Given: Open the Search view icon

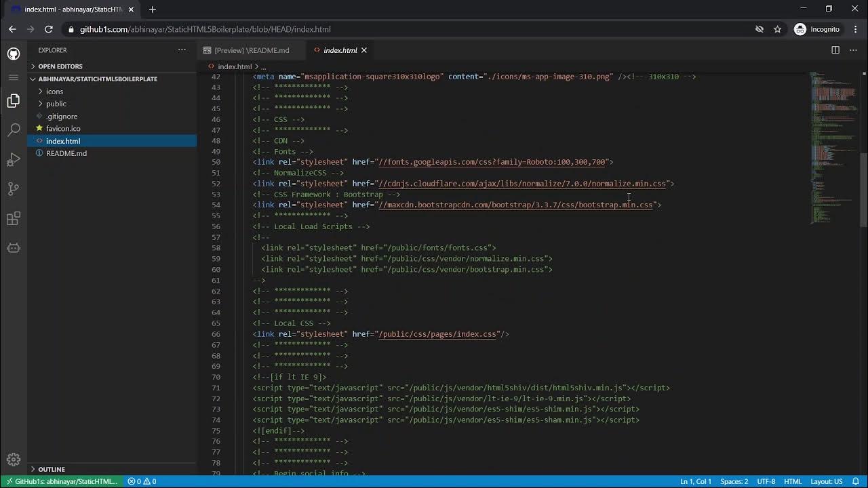Looking at the screenshot, I should coord(14,130).
